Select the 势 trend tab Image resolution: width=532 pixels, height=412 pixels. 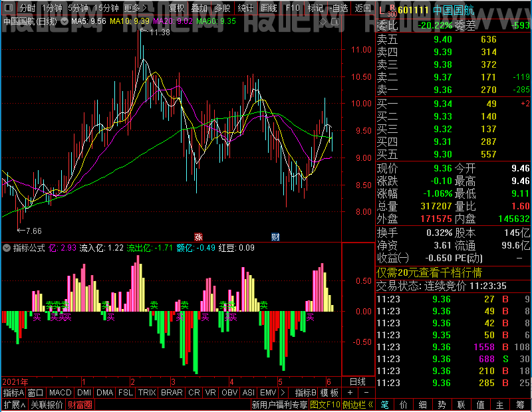pos(442,405)
